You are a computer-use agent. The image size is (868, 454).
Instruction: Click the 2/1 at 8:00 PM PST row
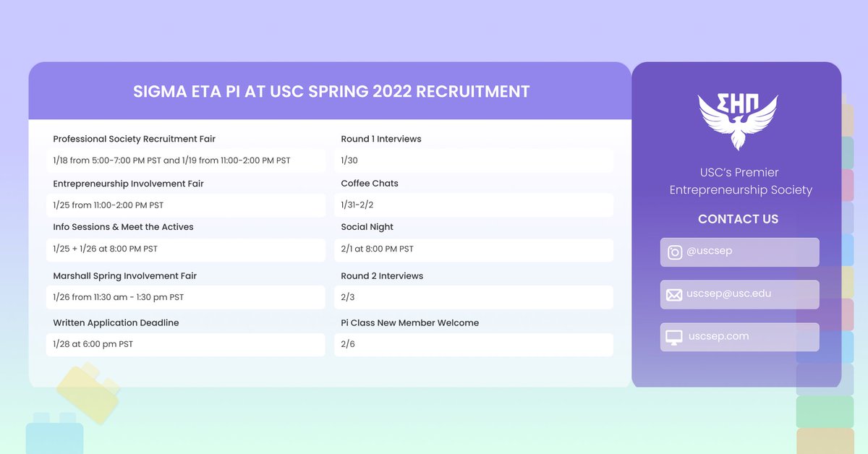[x=474, y=249]
